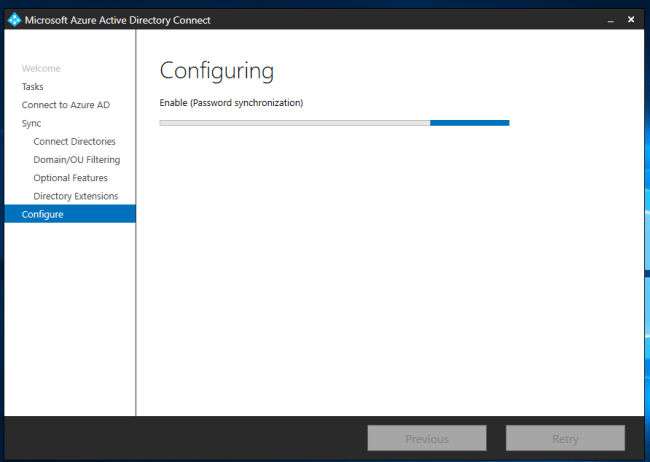The image size is (650, 462).
Task: Select the Domain/OU Filtering sub-step
Action: tap(77, 160)
